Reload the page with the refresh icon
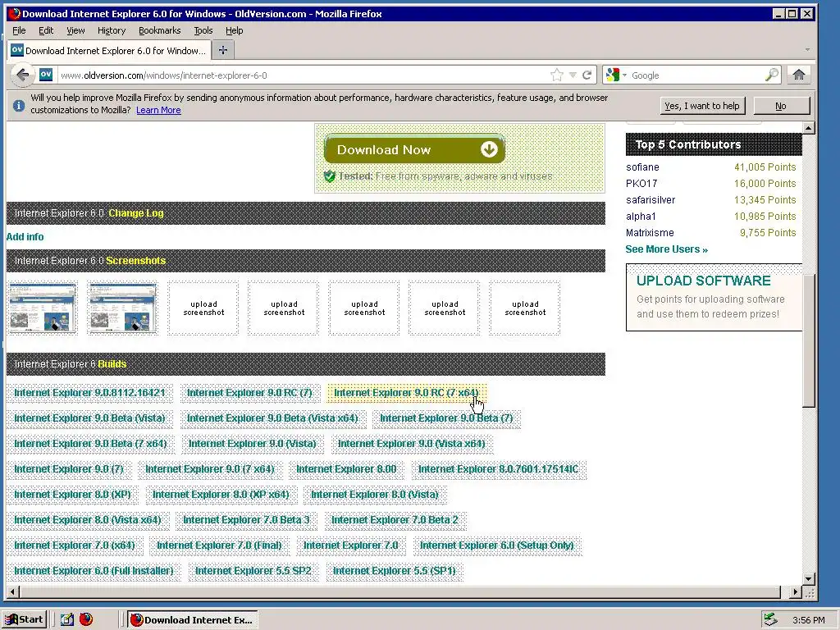 pos(587,75)
